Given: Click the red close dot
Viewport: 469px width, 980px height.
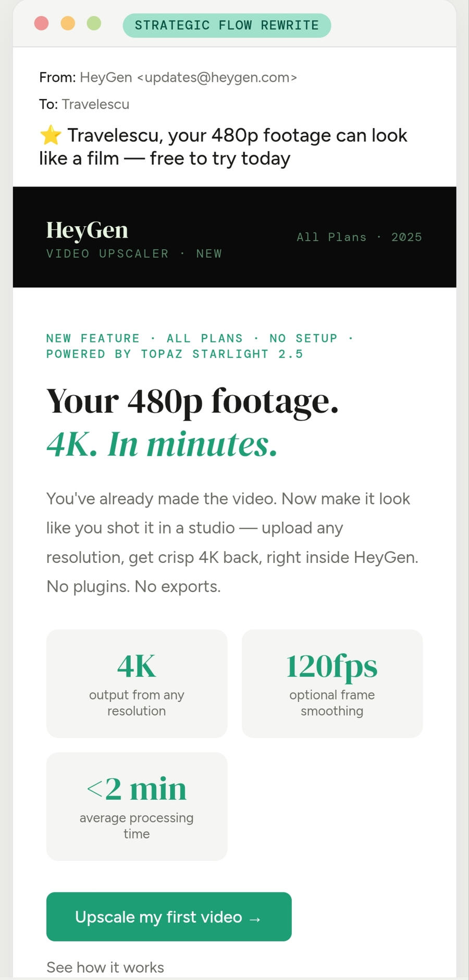Looking at the screenshot, I should coord(42,23).
